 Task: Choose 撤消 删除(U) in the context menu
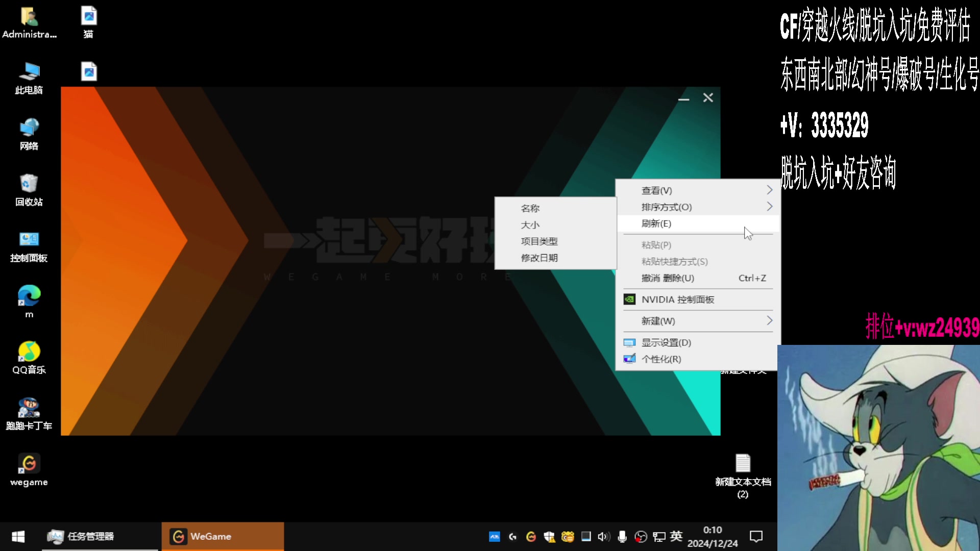tap(698, 278)
